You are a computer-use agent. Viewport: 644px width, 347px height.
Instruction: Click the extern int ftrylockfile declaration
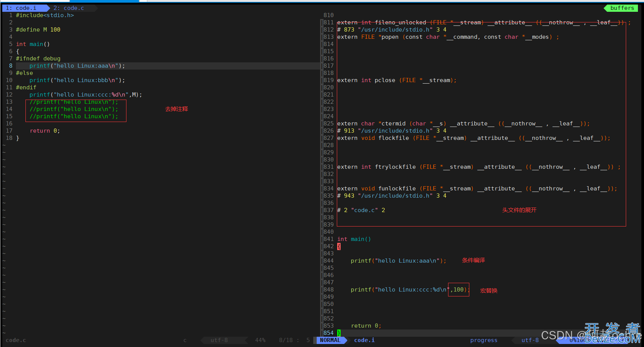(x=479, y=167)
